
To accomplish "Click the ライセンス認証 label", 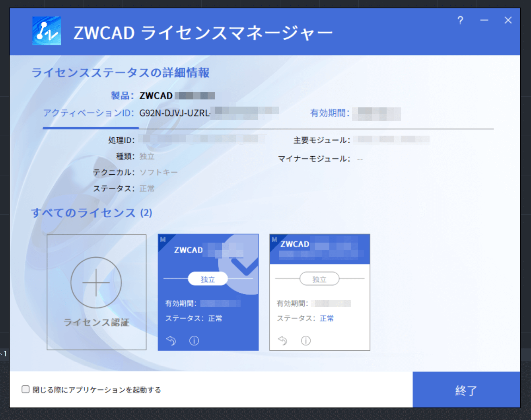I will tap(97, 322).
